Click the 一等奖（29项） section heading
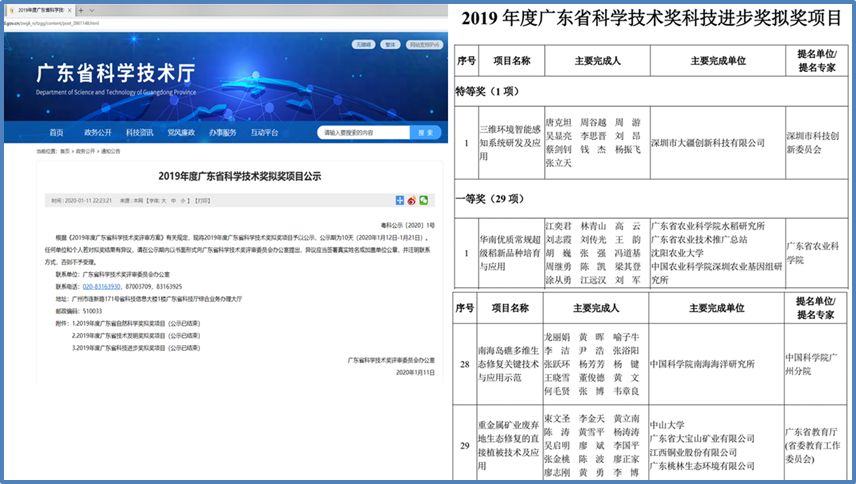Screen dimensions: 856x484 click(x=490, y=199)
